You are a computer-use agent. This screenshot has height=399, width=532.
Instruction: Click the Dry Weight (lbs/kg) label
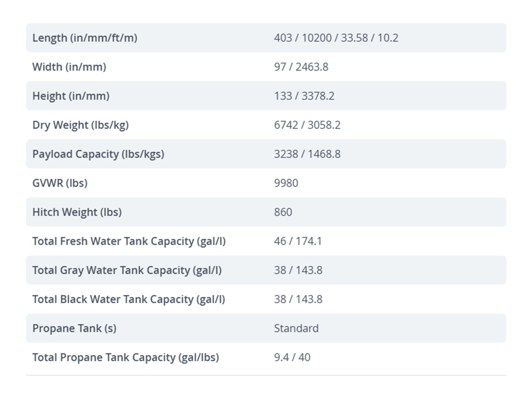coord(80,125)
